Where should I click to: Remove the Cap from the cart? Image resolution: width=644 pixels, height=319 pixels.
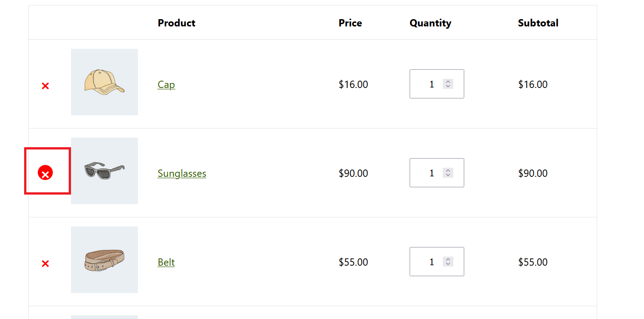pos(45,86)
